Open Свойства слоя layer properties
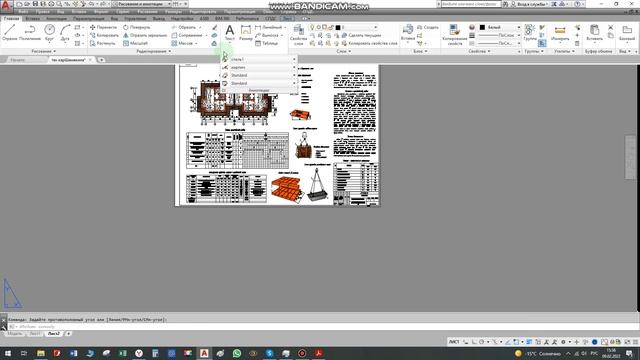This screenshot has height=360, width=640. [x=298, y=34]
